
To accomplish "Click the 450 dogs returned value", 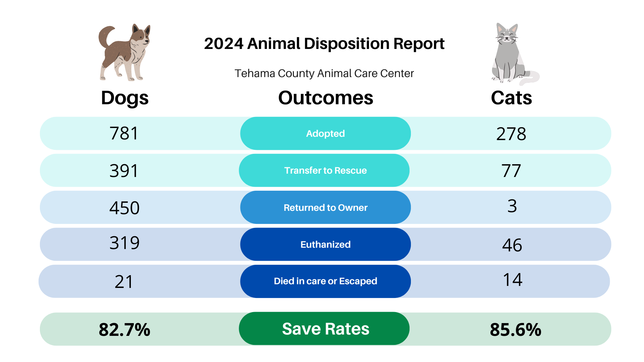I will click(124, 208).
